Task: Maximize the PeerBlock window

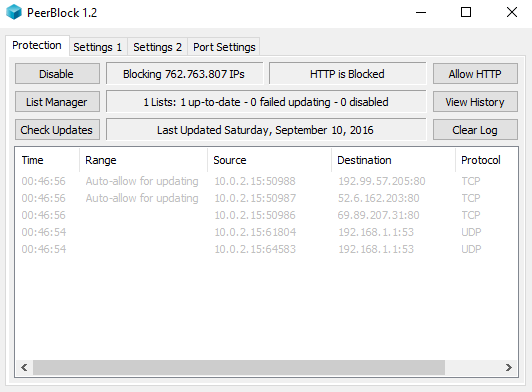Action: pyautogui.click(x=466, y=13)
